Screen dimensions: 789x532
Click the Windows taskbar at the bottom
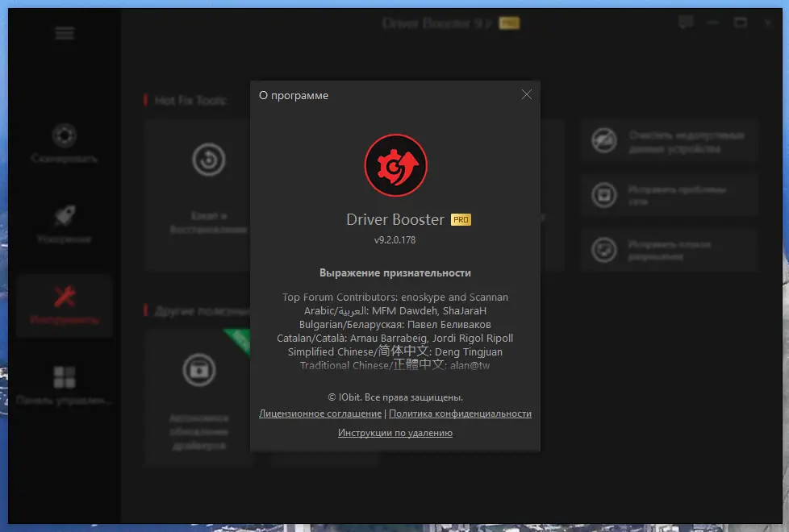[x=394, y=526]
